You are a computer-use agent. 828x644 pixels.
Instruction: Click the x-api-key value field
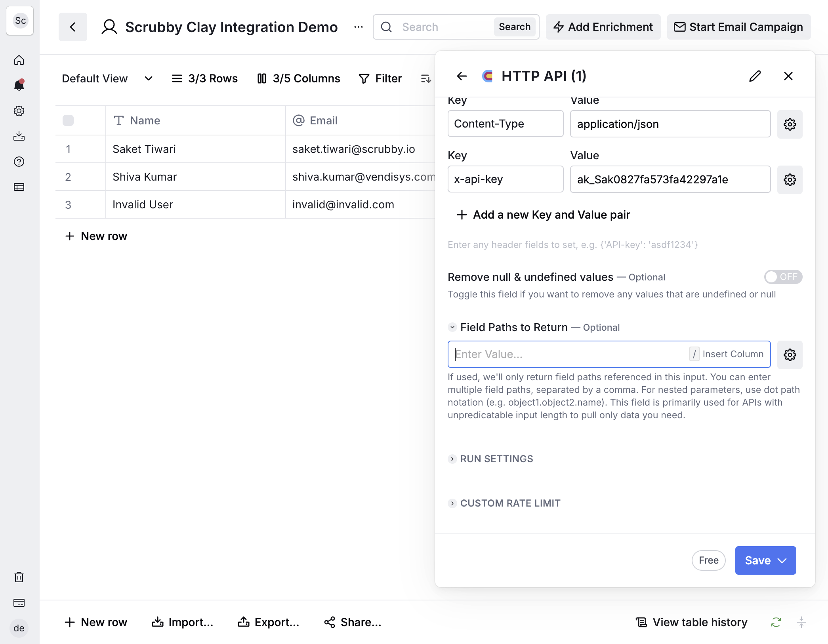click(670, 179)
